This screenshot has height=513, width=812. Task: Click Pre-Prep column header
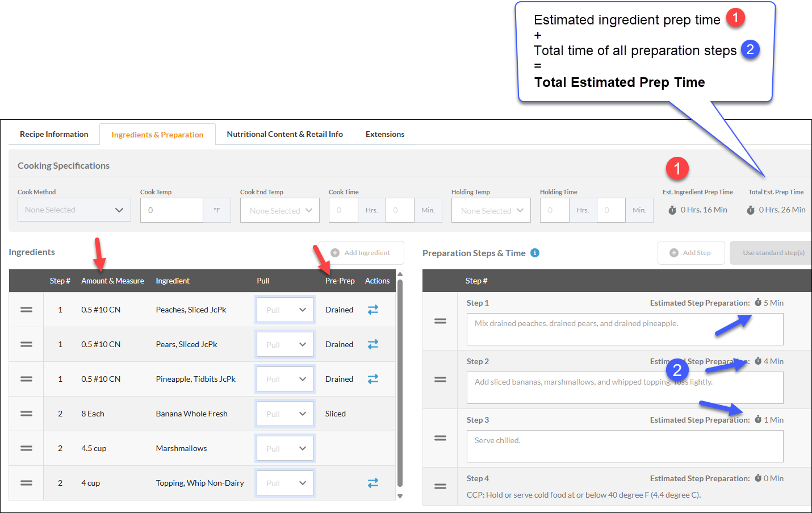[340, 281]
